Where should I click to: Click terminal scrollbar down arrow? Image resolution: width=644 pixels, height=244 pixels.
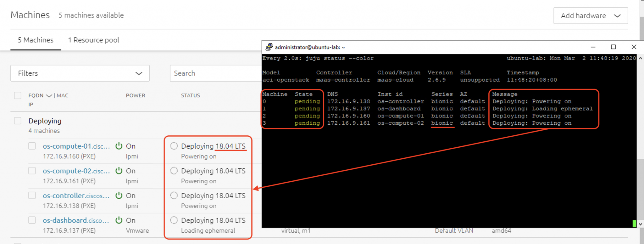pyautogui.click(x=640, y=224)
